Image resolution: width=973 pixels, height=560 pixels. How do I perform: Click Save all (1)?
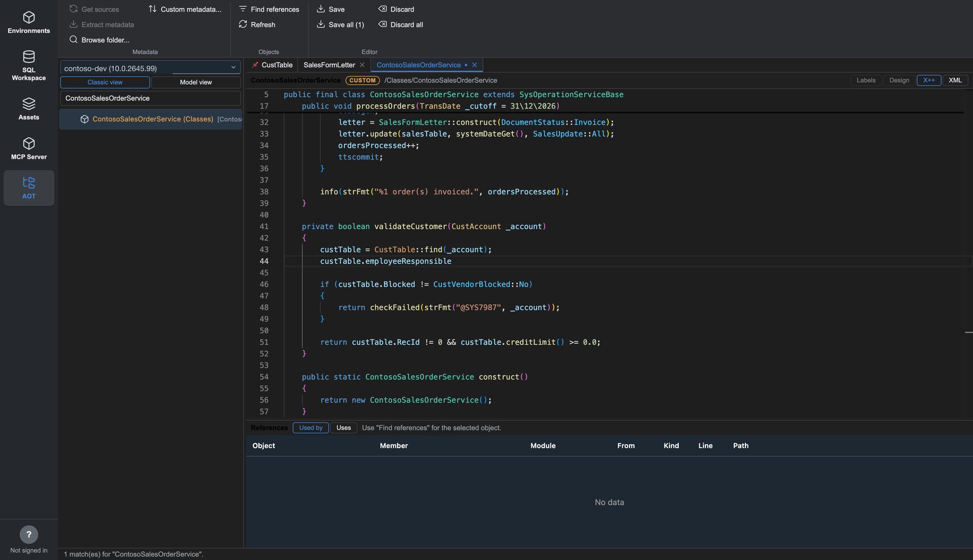coord(341,24)
